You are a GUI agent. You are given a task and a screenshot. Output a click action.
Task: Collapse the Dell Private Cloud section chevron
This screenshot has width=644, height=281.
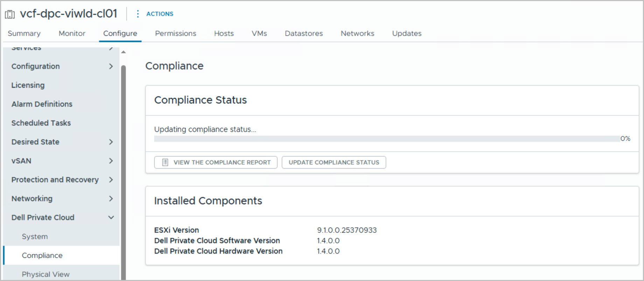[111, 217]
